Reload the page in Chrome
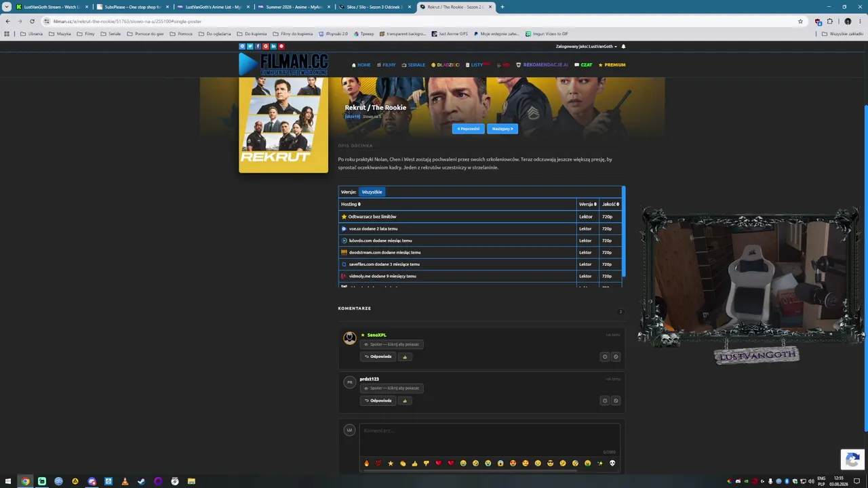 point(32,21)
